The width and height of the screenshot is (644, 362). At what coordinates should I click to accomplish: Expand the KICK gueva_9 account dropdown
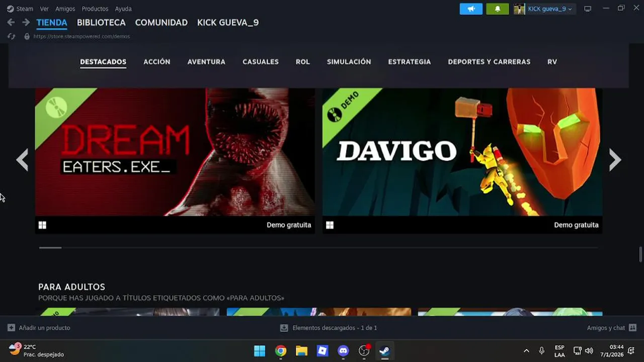(x=550, y=9)
